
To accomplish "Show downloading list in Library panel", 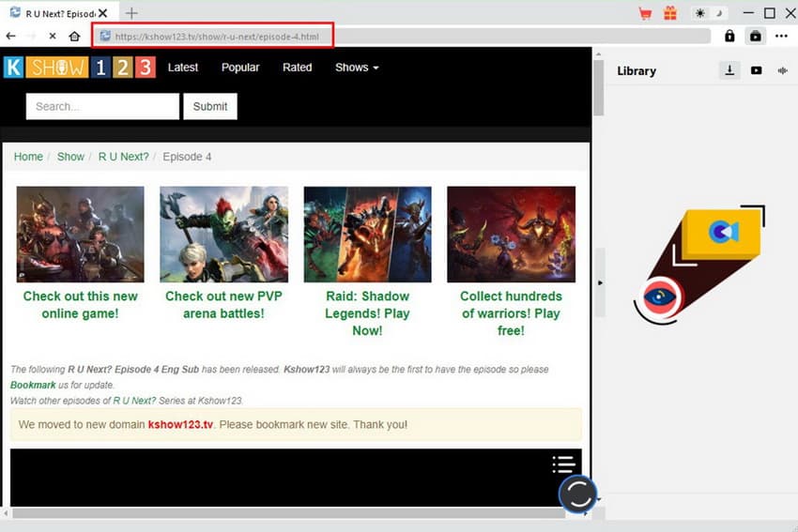I will click(x=729, y=70).
